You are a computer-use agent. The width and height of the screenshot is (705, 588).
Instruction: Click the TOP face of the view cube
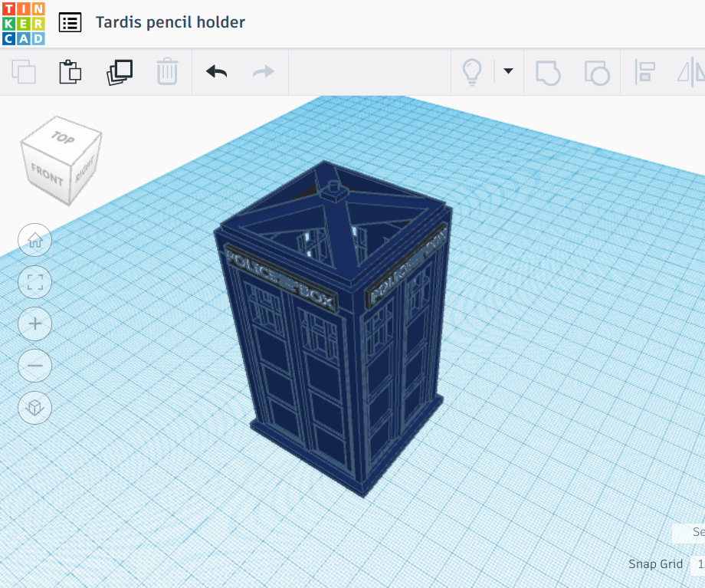coord(64,140)
